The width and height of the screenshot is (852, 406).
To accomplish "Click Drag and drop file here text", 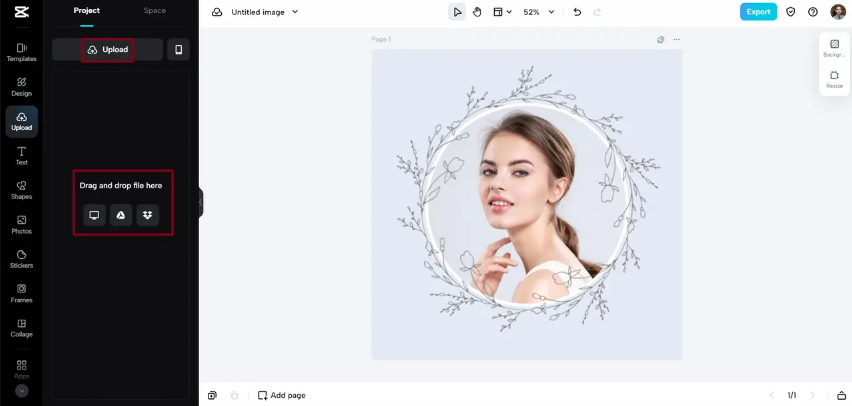I will tap(121, 185).
